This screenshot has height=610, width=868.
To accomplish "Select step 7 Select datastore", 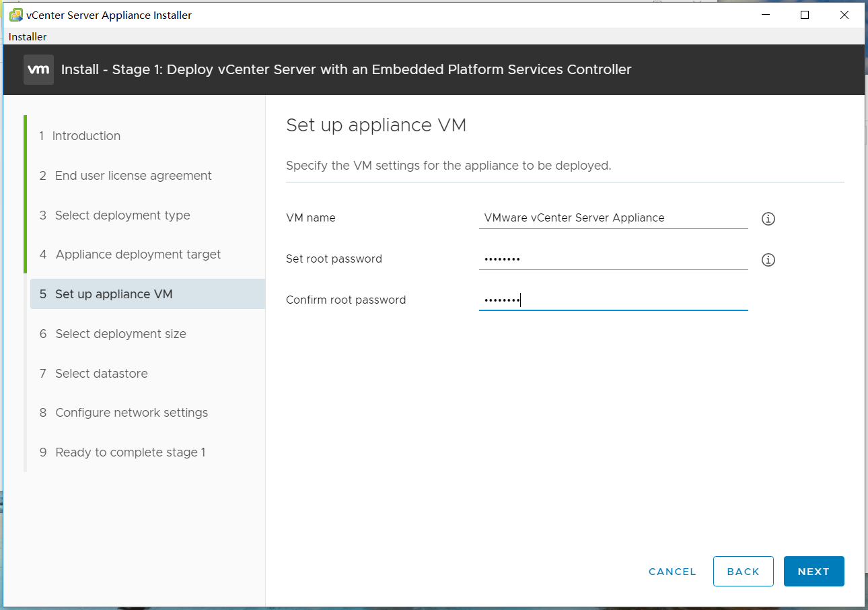I will pyautogui.click(x=94, y=374).
